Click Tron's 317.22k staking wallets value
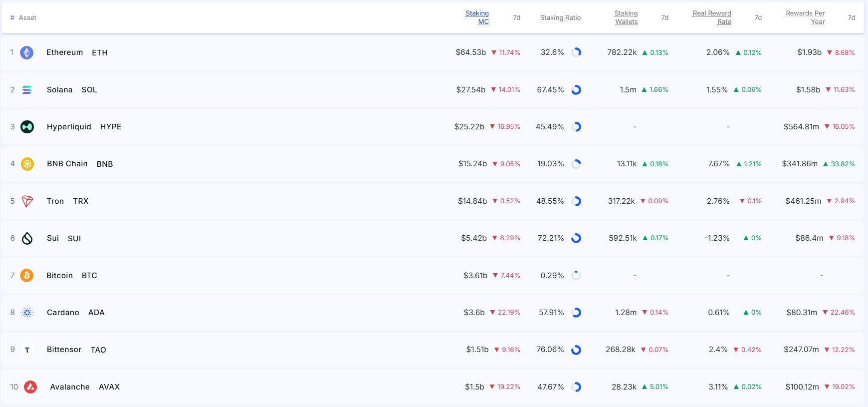Image resolution: width=868 pixels, height=407 pixels. tap(622, 201)
